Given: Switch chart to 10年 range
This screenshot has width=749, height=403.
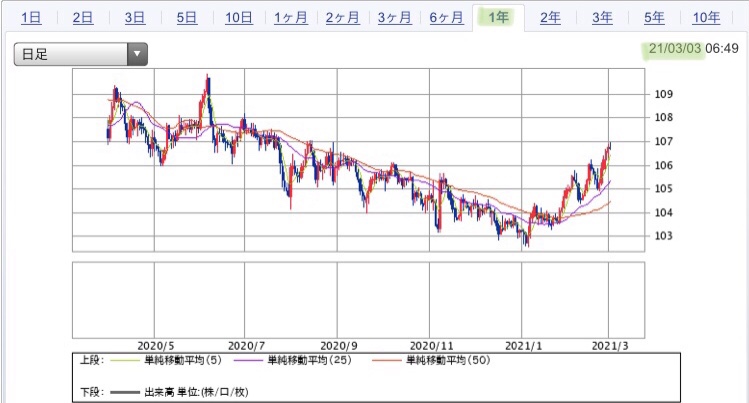Looking at the screenshot, I should 706,18.
